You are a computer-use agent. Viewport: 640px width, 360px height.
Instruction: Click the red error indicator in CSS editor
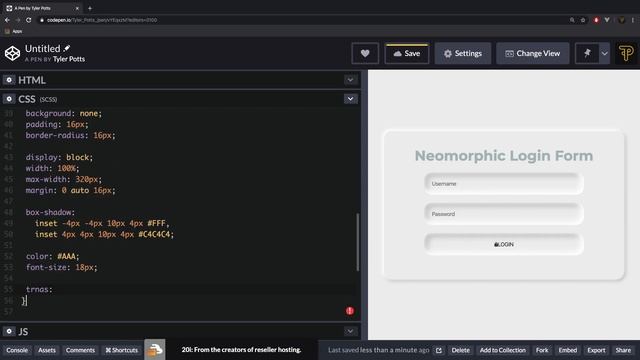pos(350,311)
